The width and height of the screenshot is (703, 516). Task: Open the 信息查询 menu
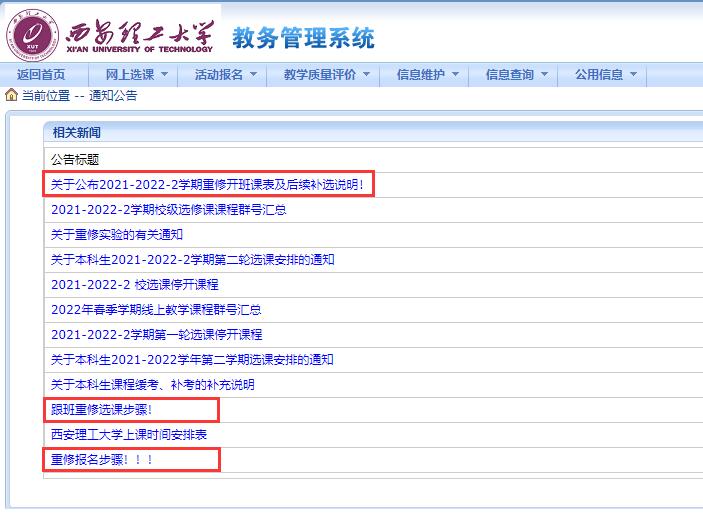tap(516, 75)
